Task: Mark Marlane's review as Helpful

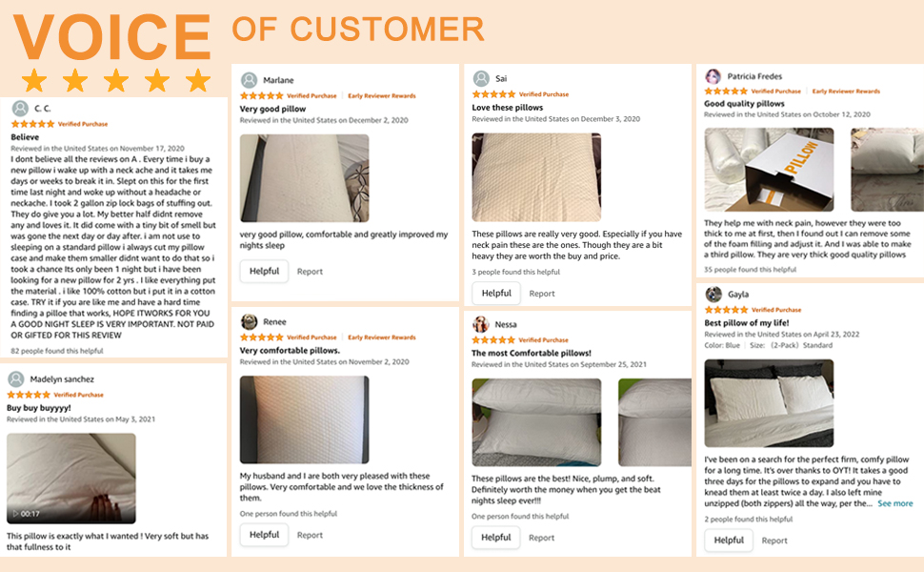Action: click(x=264, y=271)
